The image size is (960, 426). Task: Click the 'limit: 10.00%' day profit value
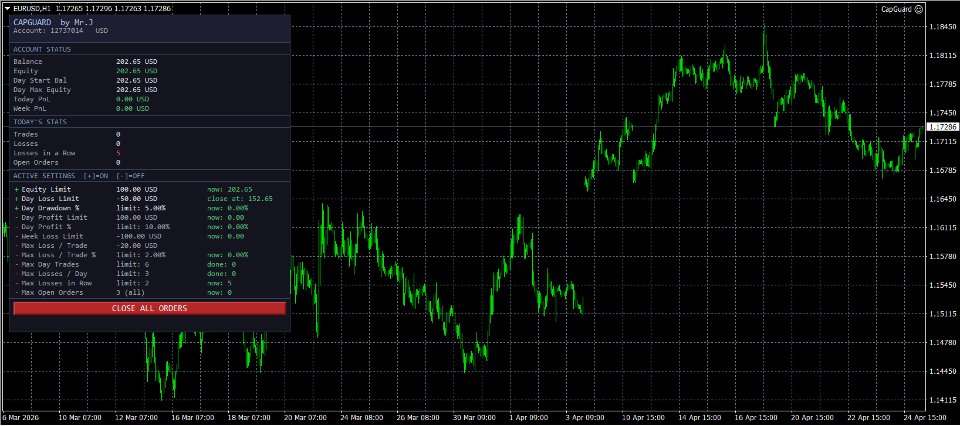143,226
